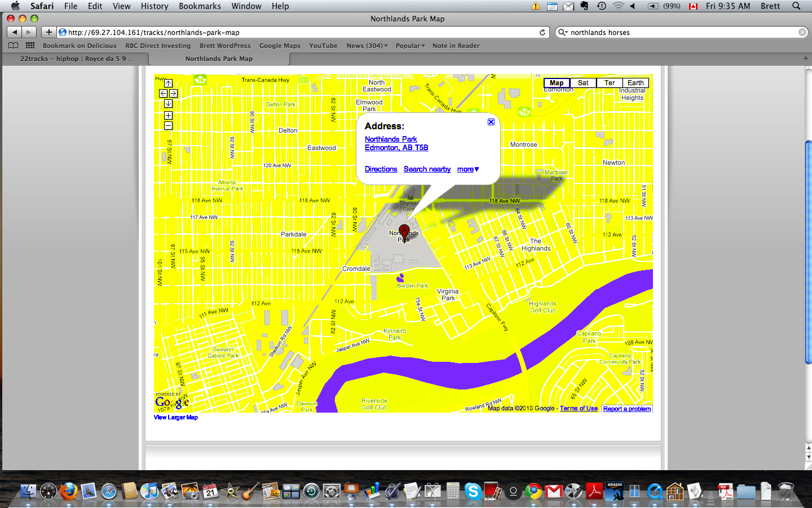Image resolution: width=812 pixels, height=508 pixels.
Task: Add bookmark with the plus button
Action: pyautogui.click(x=49, y=32)
